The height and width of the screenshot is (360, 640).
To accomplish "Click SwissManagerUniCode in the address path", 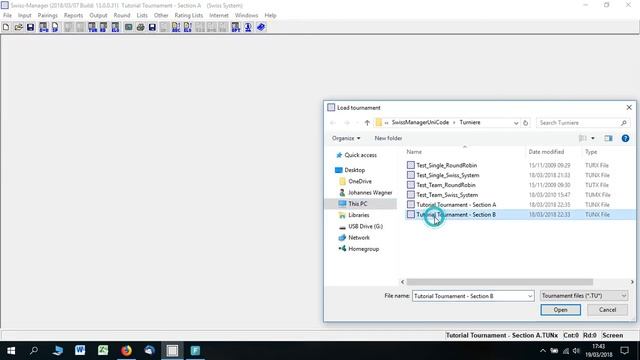I will pos(420,122).
